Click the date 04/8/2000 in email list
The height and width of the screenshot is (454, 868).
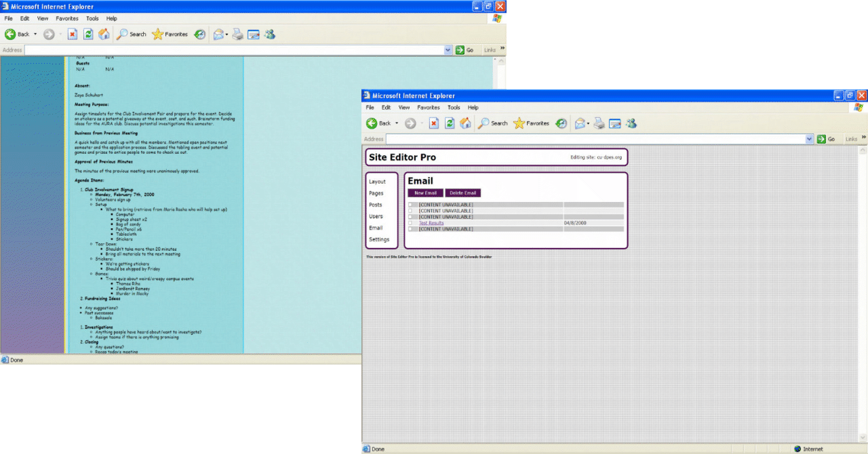pyautogui.click(x=575, y=223)
